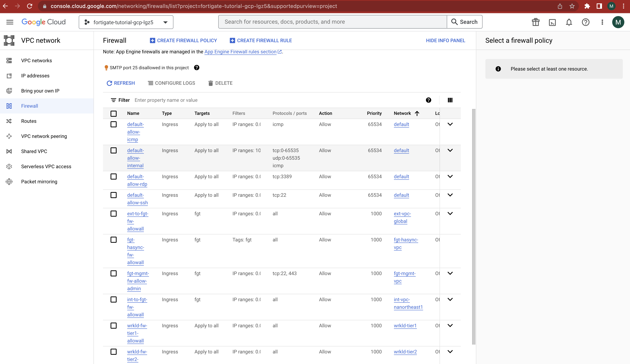The image size is (630, 364).
Task: Select the Cloud Shell terminal icon
Action: coord(552,22)
